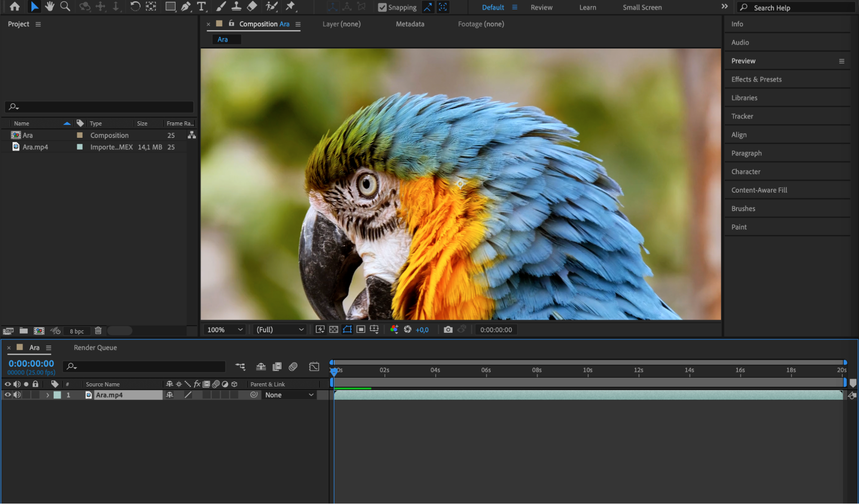Open the 100% magnification dropdown
Image resolution: width=859 pixels, height=504 pixels.
tap(225, 330)
